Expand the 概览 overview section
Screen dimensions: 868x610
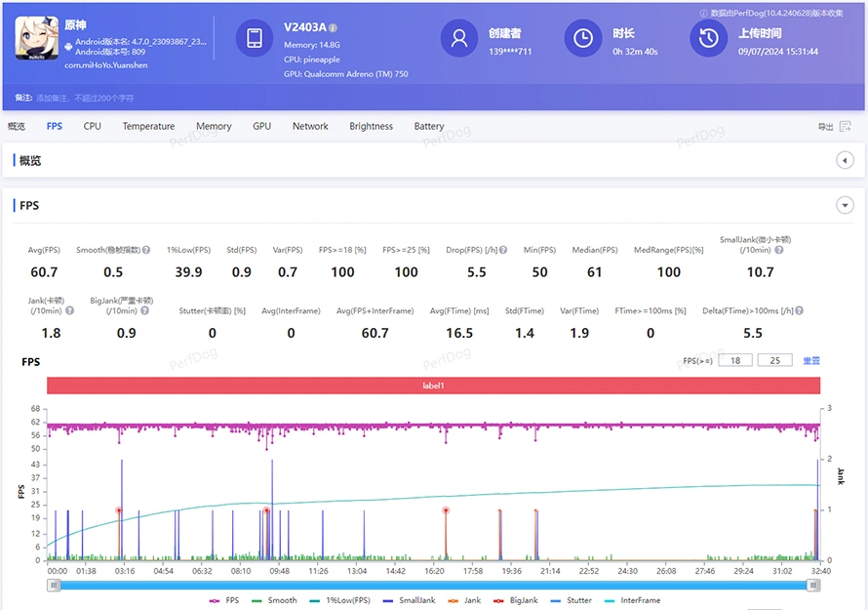tap(845, 160)
